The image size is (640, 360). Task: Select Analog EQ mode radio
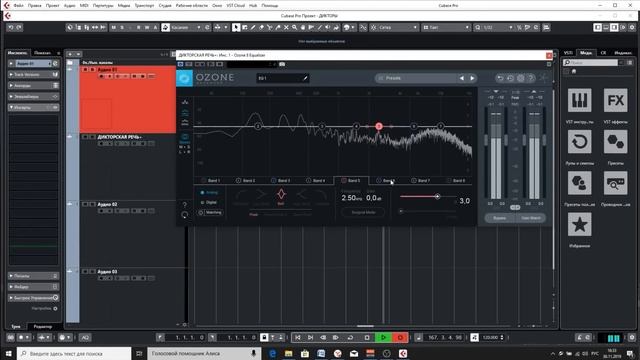[x=202, y=192]
